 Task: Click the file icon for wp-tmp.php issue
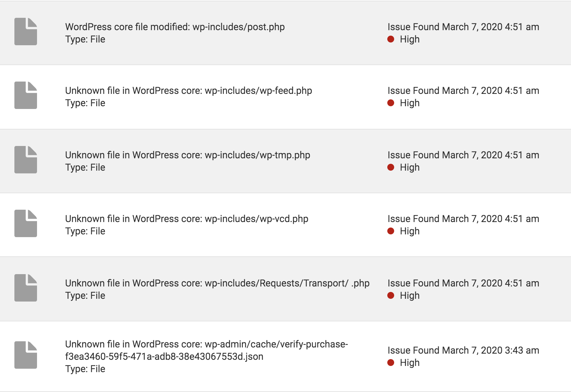coord(26,160)
